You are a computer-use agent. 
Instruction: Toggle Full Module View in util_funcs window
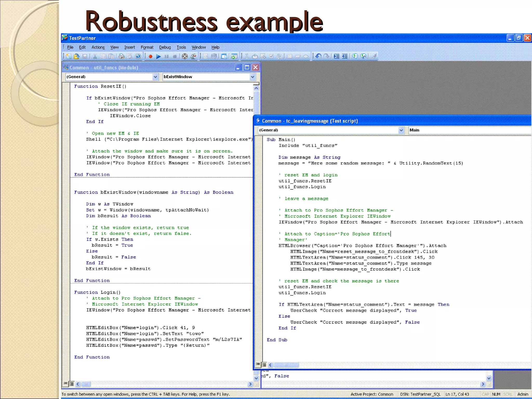[x=71, y=384]
